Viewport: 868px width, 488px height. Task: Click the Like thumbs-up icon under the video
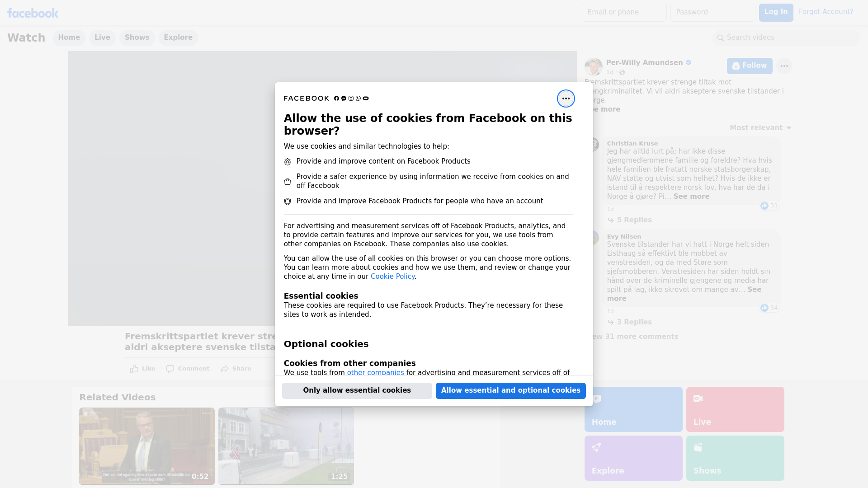tap(134, 369)
